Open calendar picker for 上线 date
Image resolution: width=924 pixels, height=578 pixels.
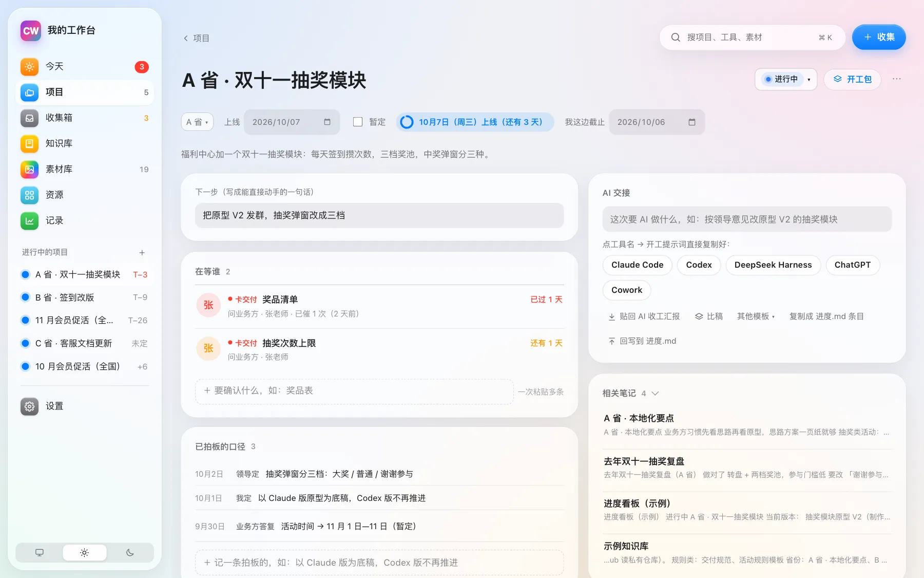(327, 122)
